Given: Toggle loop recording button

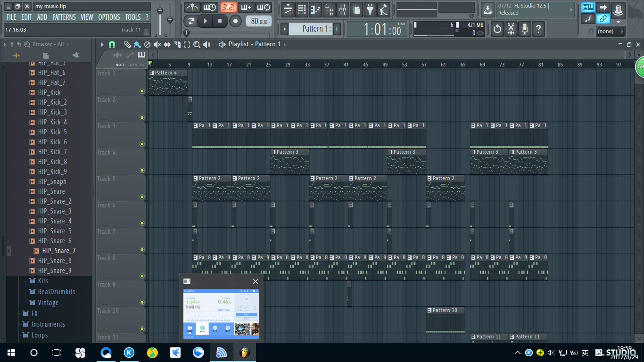Looking at the screenshot, I should pyautogui.click(x=264, y=7).
